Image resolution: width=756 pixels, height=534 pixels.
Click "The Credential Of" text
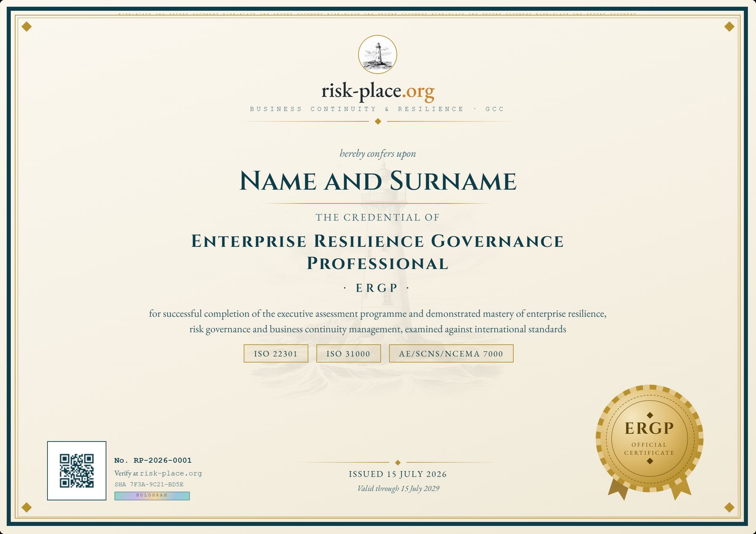(378, 218)
